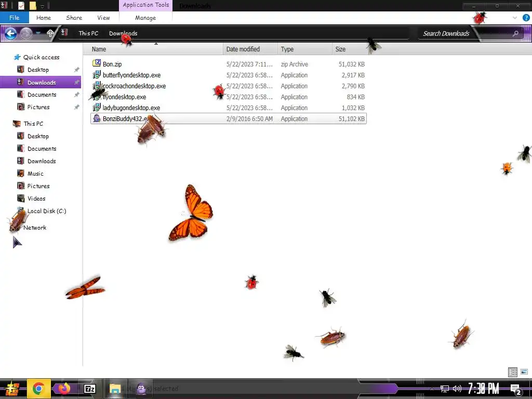Viewport: 532px width, 399px height.
Task: Sort files by the Type column
Action: click(304, 49)
